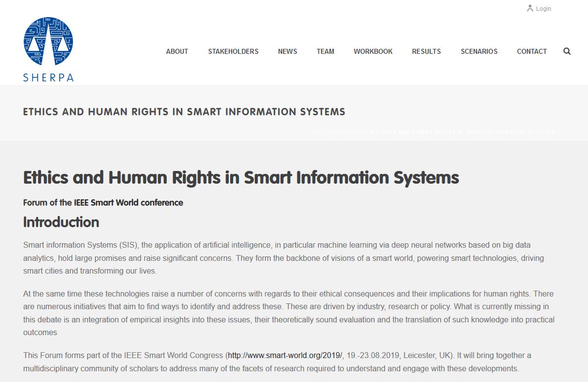Click the paragraph starting This Forum forms part
Screen dimensions: 588x382
[x=277, y=361]
